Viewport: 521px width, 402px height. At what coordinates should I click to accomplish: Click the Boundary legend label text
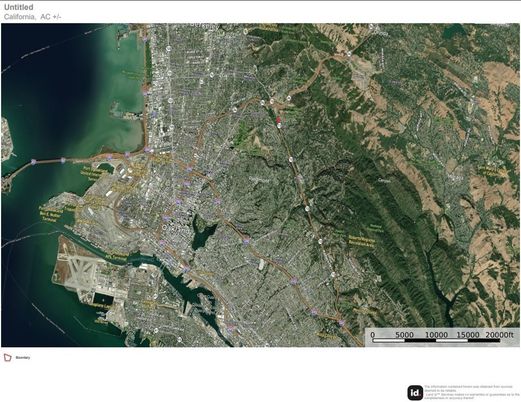tap(23, 358)
